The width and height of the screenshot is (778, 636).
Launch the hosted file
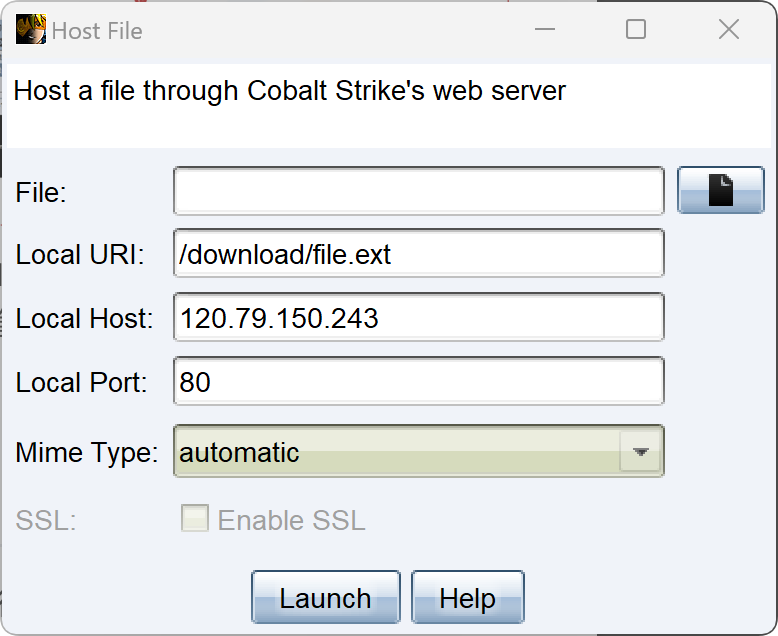(325, 597)
